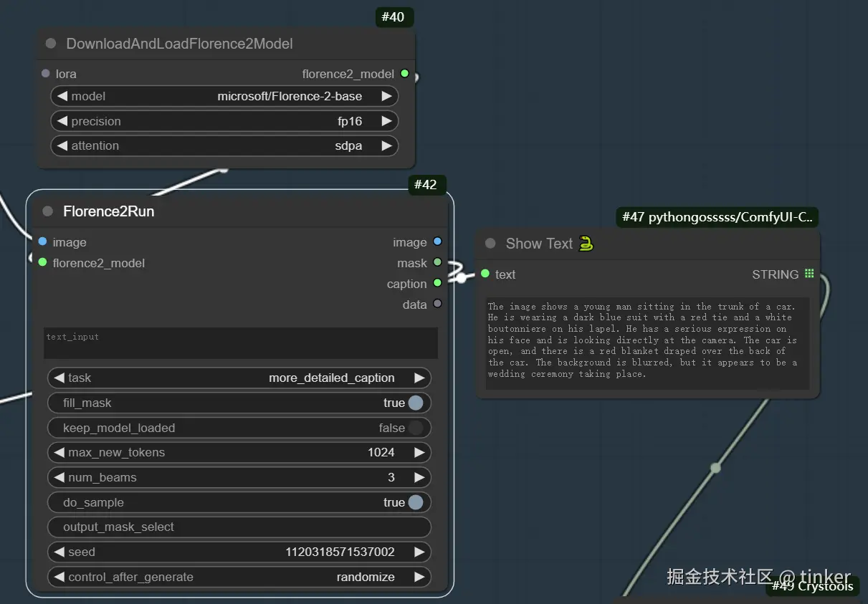
Task: Advance model with its right arrow
Action: click(x=386, y=96)
